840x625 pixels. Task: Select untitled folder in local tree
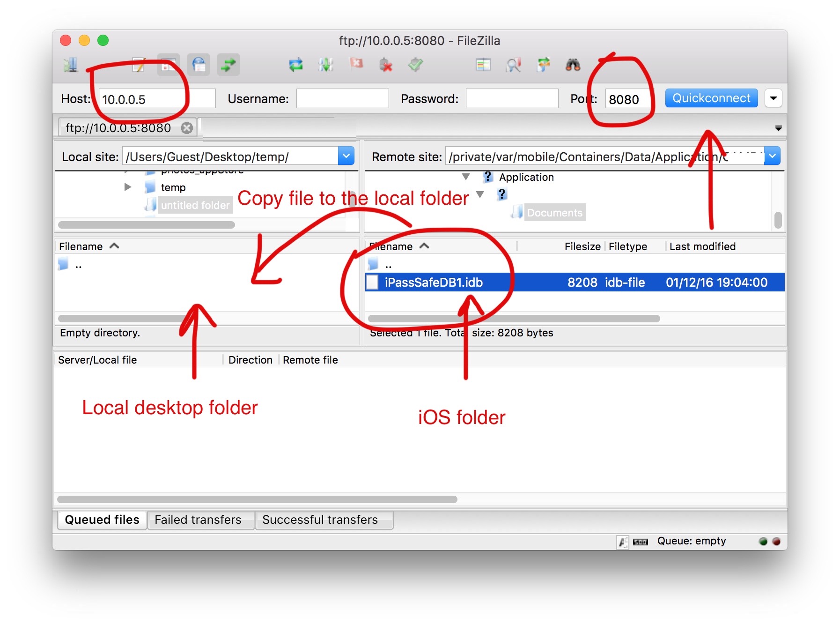point(195,205)
